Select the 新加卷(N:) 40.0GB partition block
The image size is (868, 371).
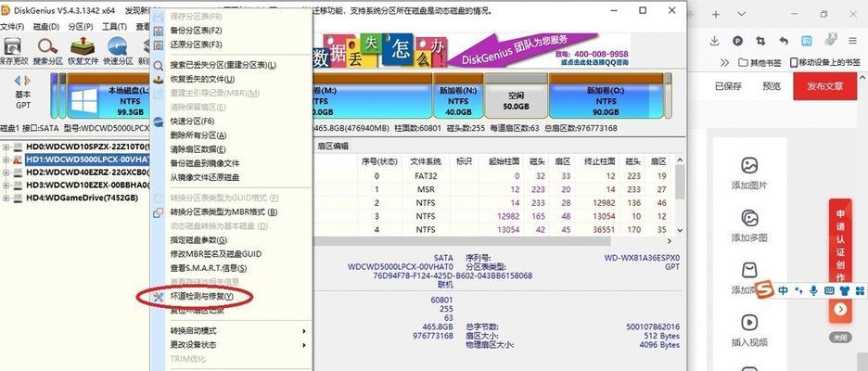click(x=458, y=96)
